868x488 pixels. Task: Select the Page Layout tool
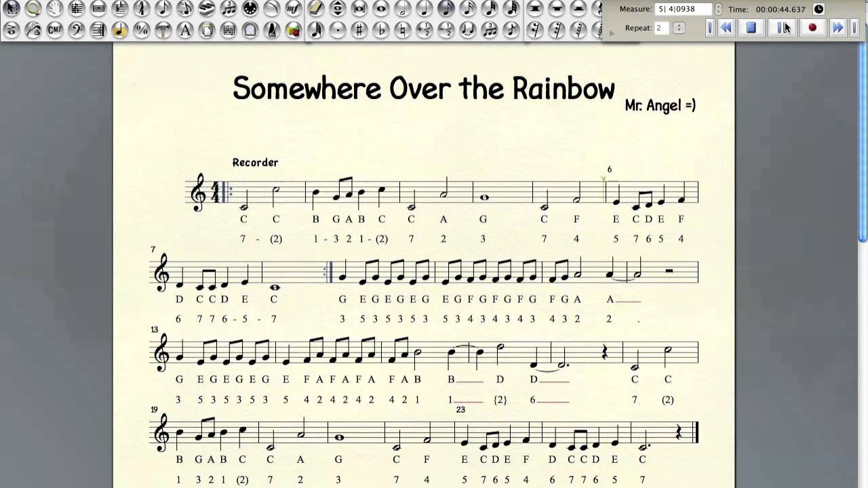pyautogui.click(x=207, y=30)
